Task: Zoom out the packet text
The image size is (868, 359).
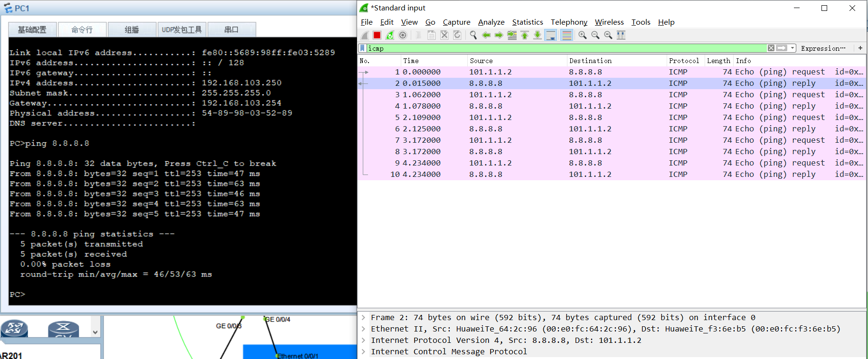Action: tap(595, 35)
